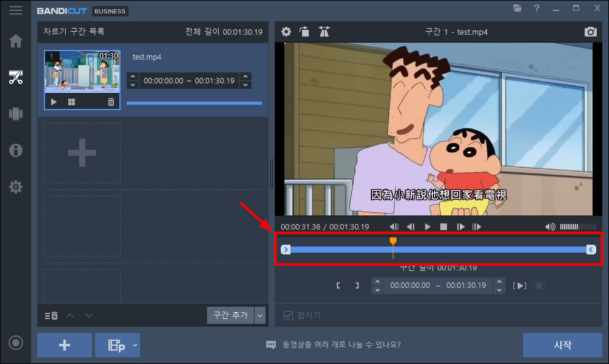Decrease list end time stepper down
The width and height of the screenshot is (609, 364).
point(245,85)
